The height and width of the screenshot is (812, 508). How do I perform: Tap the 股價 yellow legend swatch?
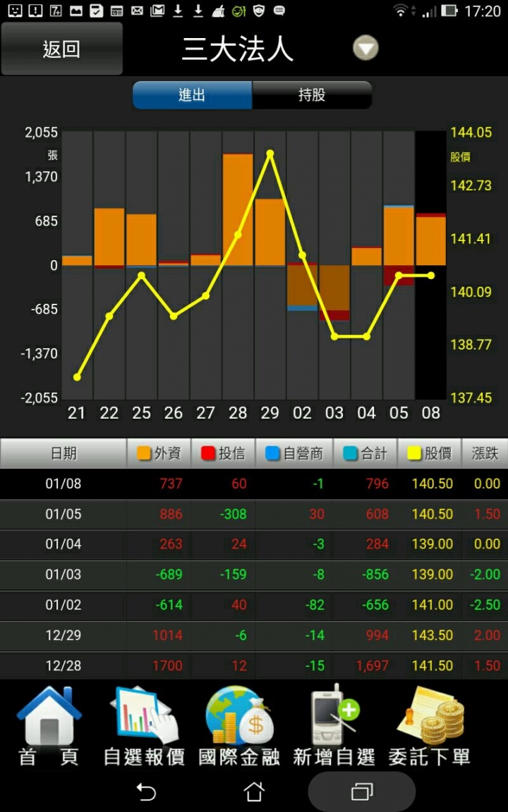click(x=414, y=454)
